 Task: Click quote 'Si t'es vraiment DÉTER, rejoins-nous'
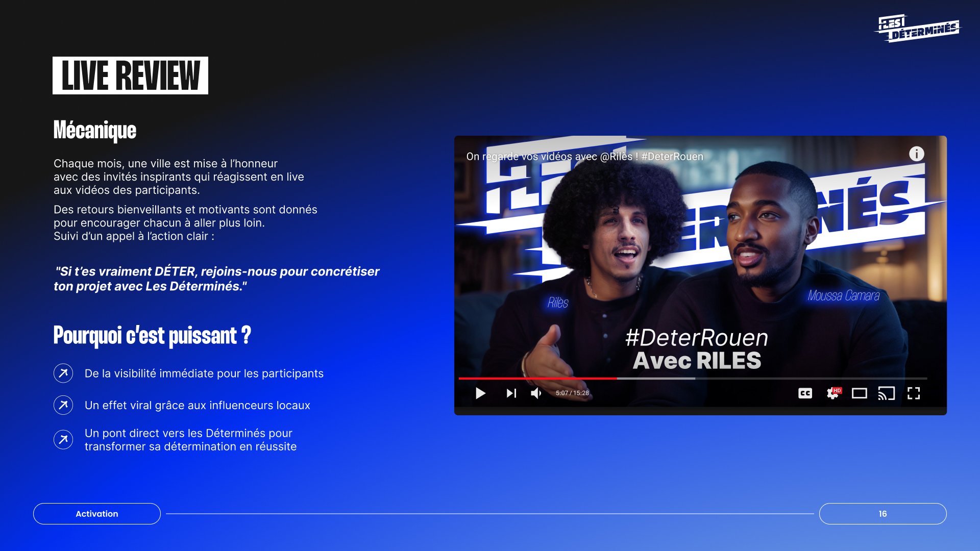(216, 279)
